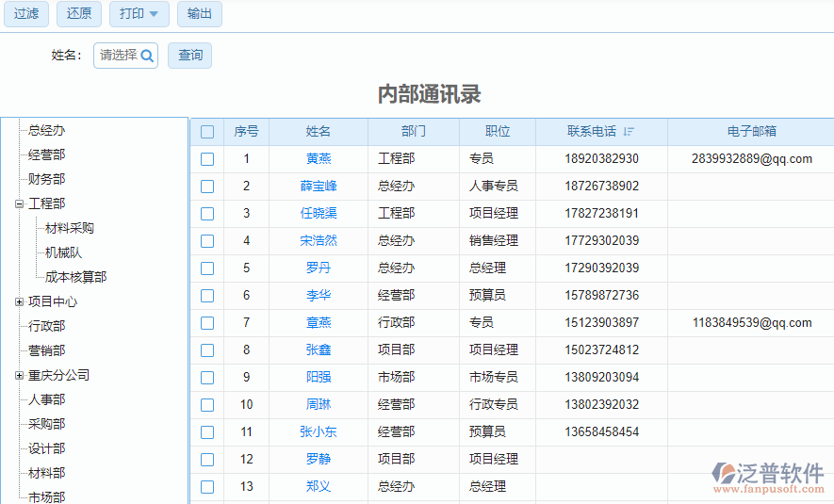
Task: Expand the 重庆分公司 tree node
Action: coord(19,375)
